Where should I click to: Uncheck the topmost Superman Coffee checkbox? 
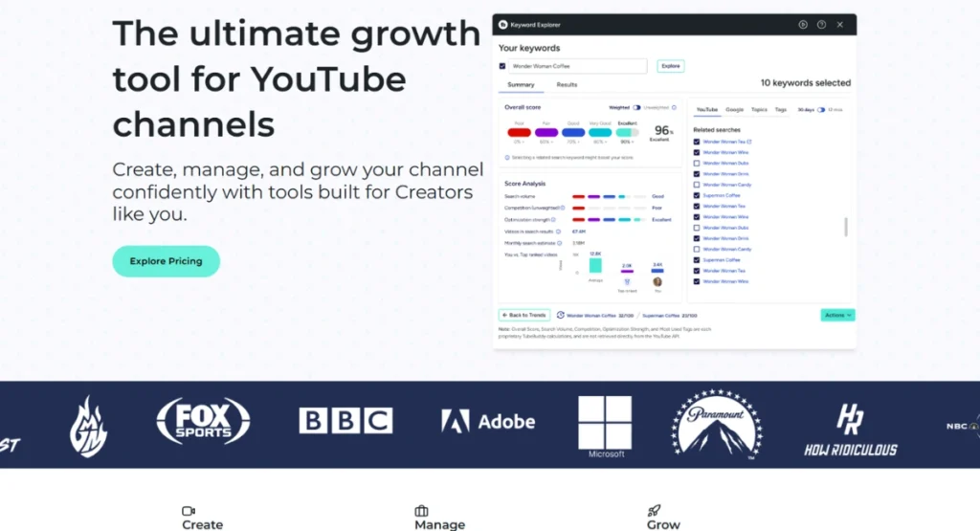(697, 195)
